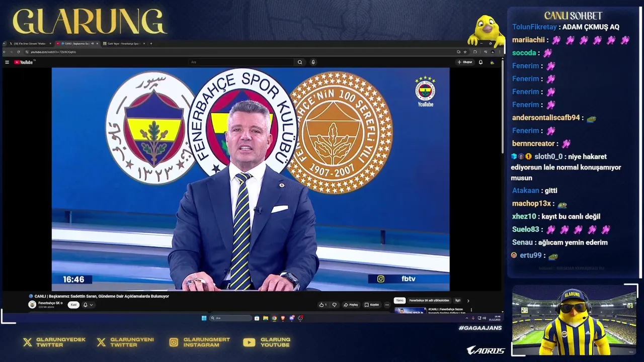The height and width of the screenshot is (362, 644).
Task: Go to the YouTube home logo
Action: click(24, 62)
